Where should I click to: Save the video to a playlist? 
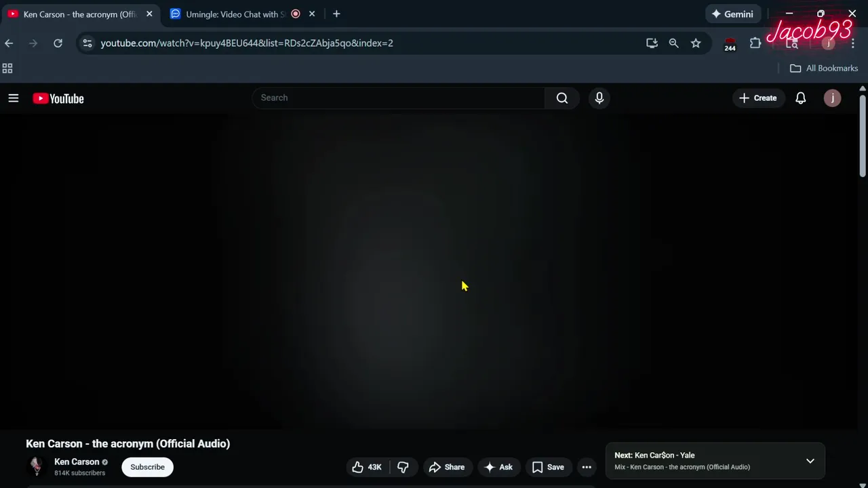548,467
